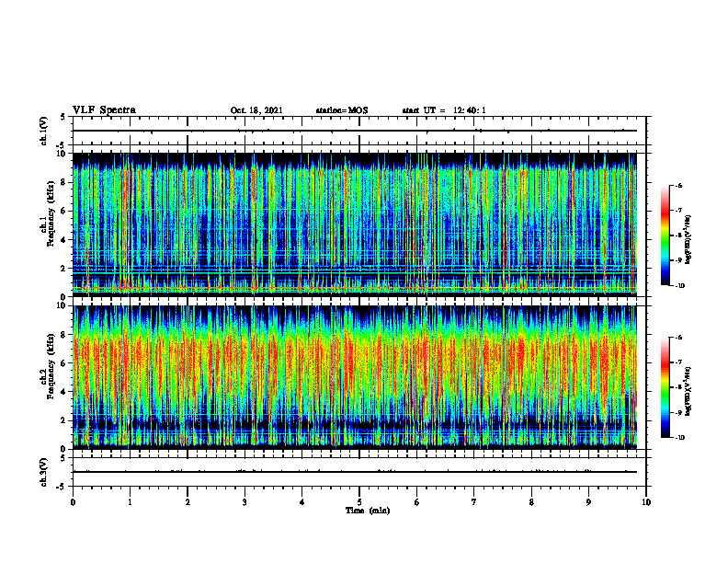Click the time axis tick label "0"
This screenshot has height=563, width=728.
coord(73,502)
